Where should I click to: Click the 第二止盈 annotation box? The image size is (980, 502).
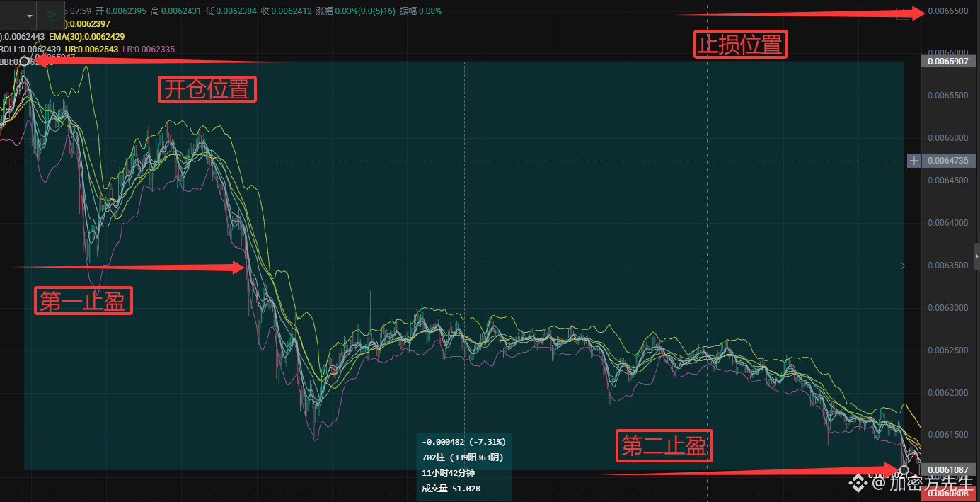(664, 445)
